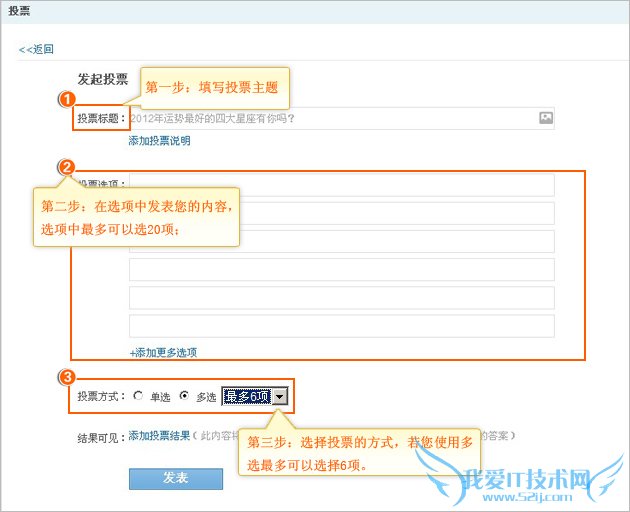Click the sixth vote option input box
This screenshot has width=630, height=512.
pos(342,326)
